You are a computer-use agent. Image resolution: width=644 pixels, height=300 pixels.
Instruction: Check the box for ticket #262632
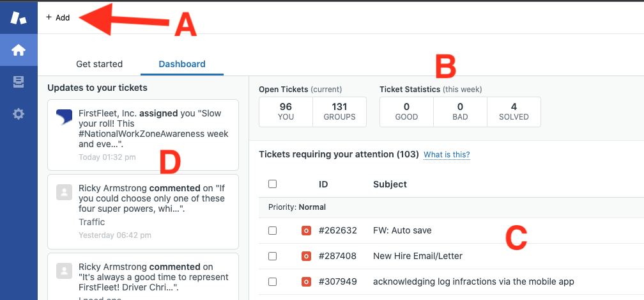pyautogui.click(x=272, y=230)
